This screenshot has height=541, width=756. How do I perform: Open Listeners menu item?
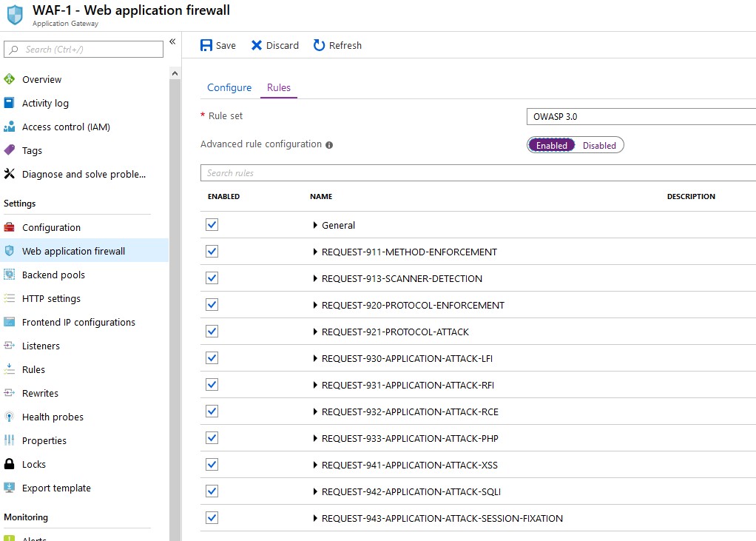(x=41, y=346)
